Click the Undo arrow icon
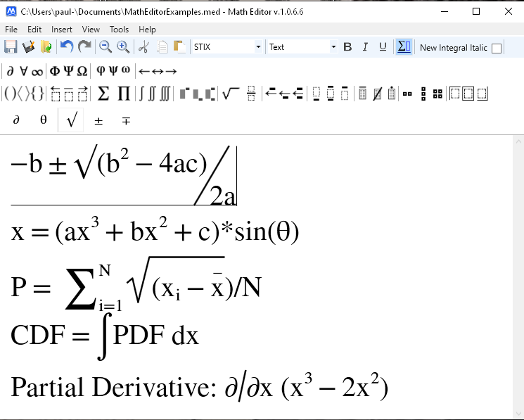 [67, 47]
